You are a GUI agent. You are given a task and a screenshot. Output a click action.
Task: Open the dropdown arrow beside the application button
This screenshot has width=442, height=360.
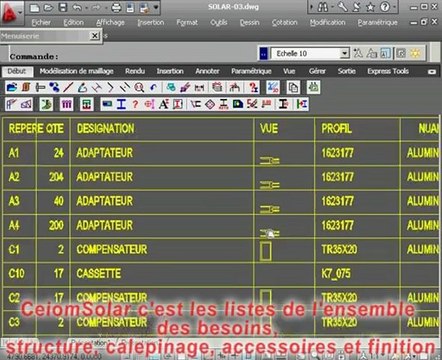pos(21,12)
